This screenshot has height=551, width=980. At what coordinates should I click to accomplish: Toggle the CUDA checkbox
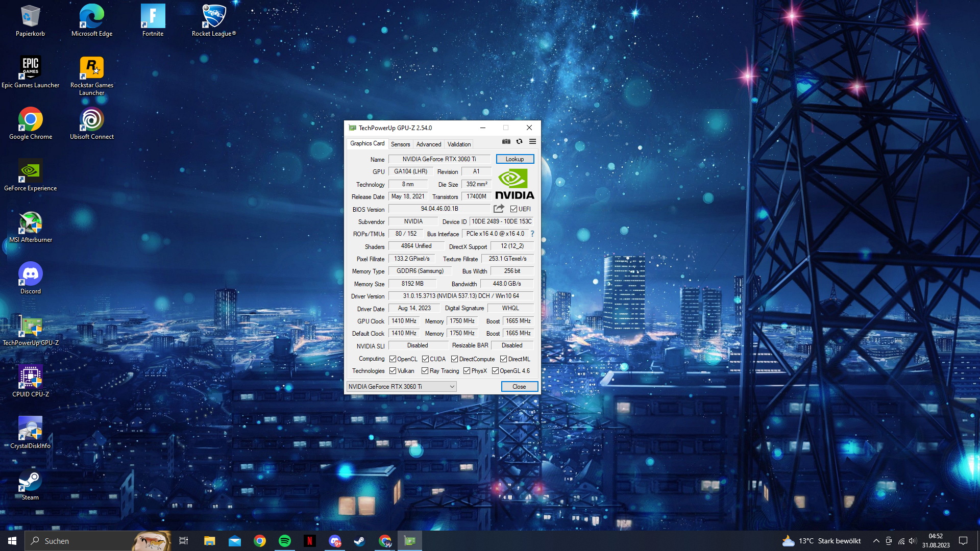click(425, 359)
